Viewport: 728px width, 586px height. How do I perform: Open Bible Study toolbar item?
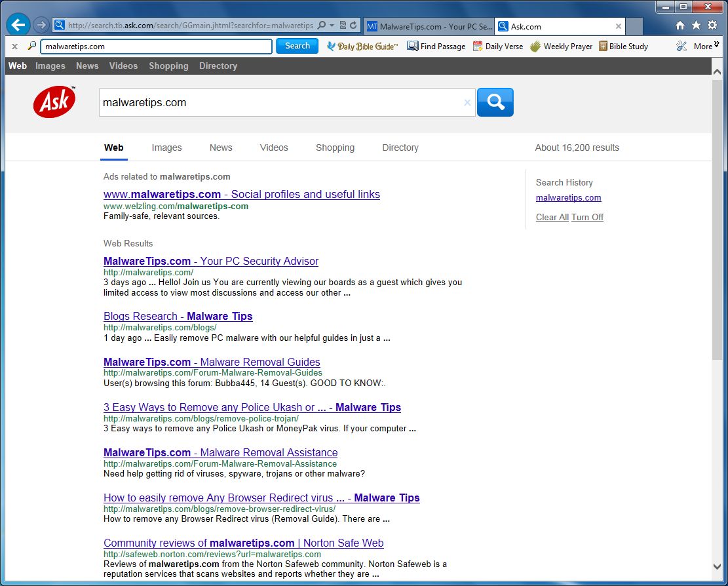[x=623, y=47]
